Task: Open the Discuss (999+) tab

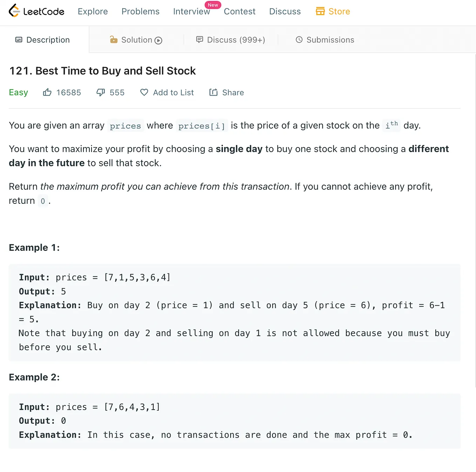Action: [x=231, y=40]
